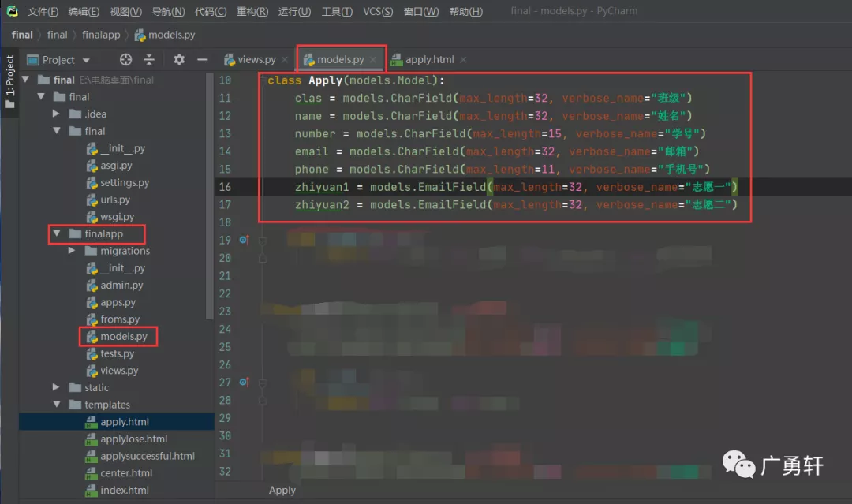Image resolution: width=852 pixels, height=504 pixels.
Task: Collapse the templates folder
Action: 57,404
